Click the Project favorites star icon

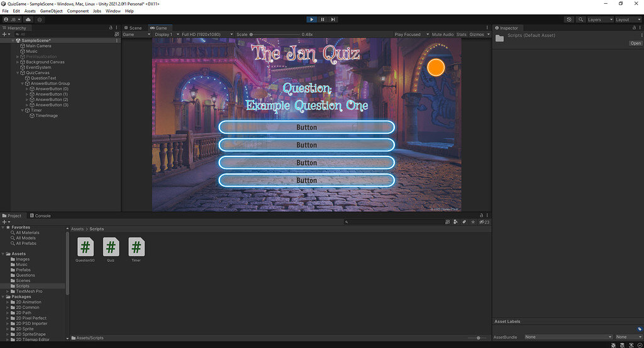pyautogui.click(x=473, y=222)
